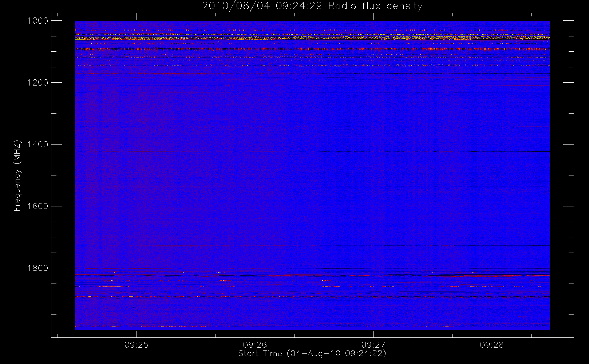Click the 09:26 time tick label
589x364 pixels.
tap(255, 345)
